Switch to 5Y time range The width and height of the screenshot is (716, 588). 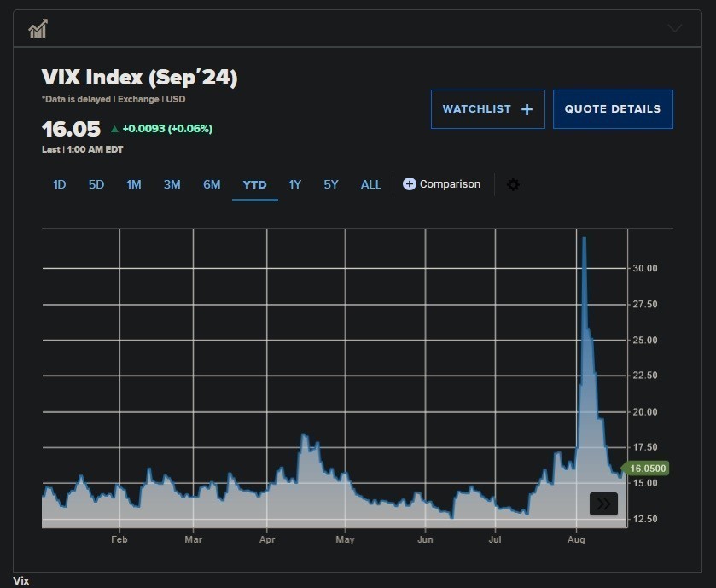[x=331, y=184]
